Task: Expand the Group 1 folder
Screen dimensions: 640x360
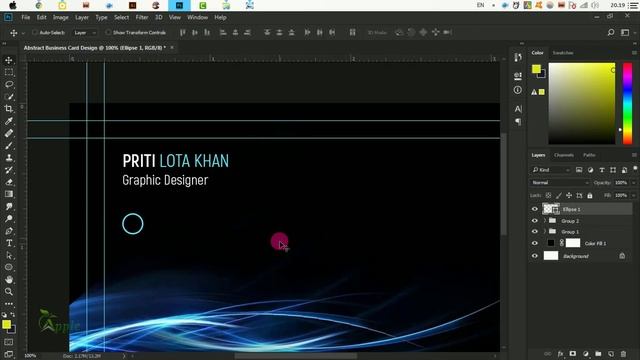Action: [x=544, y=231]
